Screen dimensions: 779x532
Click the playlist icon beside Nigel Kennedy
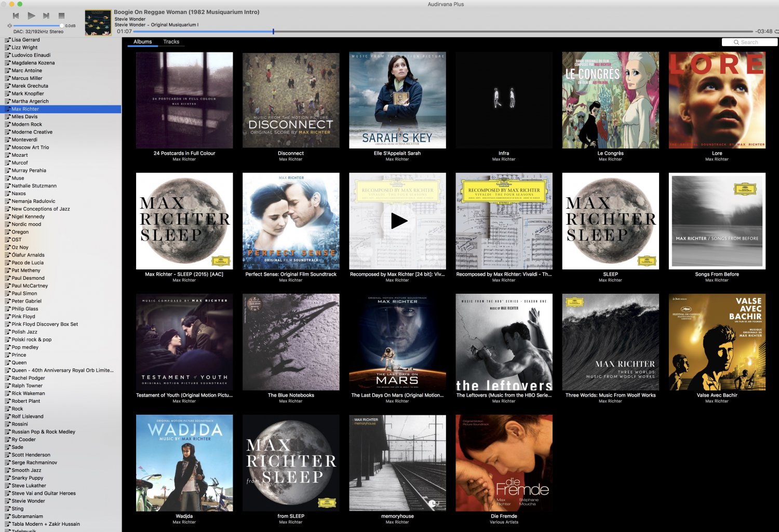pyautogui.click(x=7, y=217)
